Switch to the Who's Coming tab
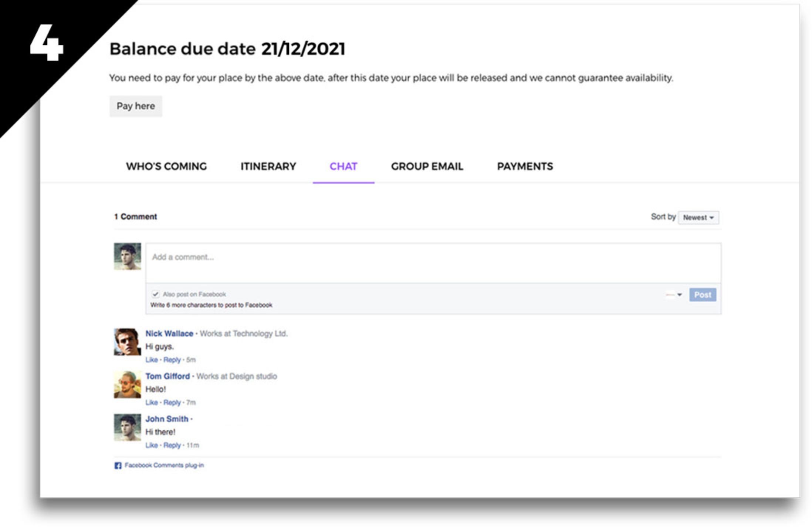The image size is (812, 527). pos(166,167)
